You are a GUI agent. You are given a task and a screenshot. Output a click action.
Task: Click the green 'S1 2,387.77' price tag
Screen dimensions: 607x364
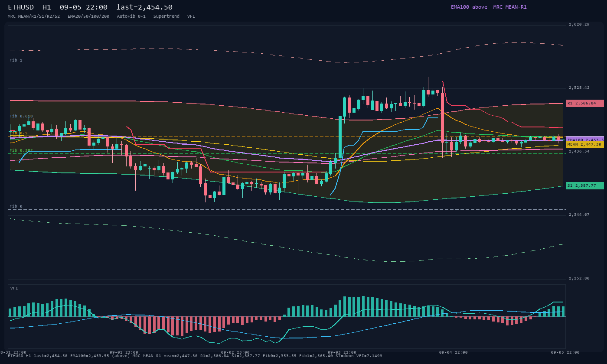click(585, 185)
